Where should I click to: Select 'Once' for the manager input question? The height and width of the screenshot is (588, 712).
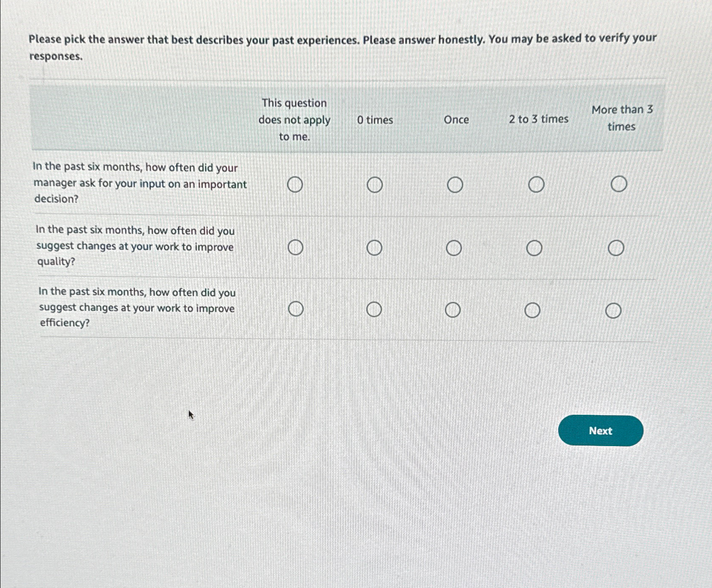point(455,184)
